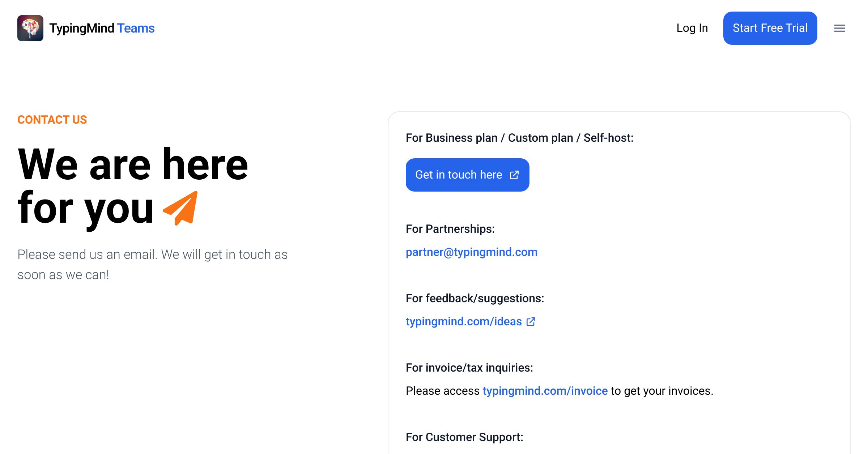Screen dimensions: 868x454
Task: Click the 'For feedback/suggestions:' heading
Action: 475,298
